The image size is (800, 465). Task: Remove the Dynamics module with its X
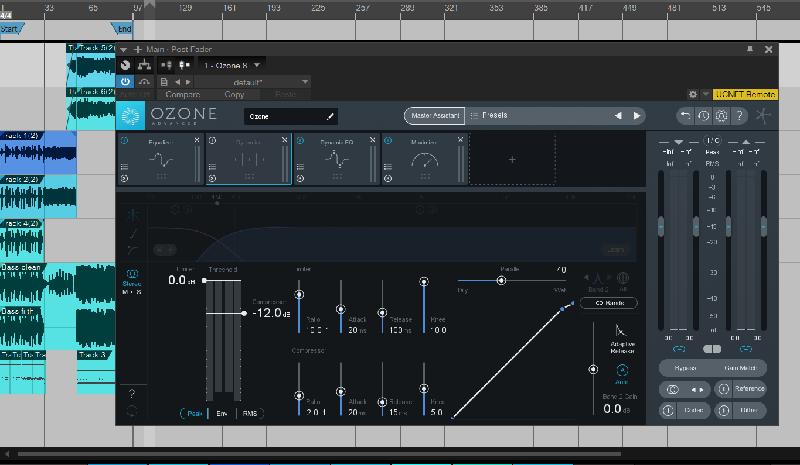285,140
